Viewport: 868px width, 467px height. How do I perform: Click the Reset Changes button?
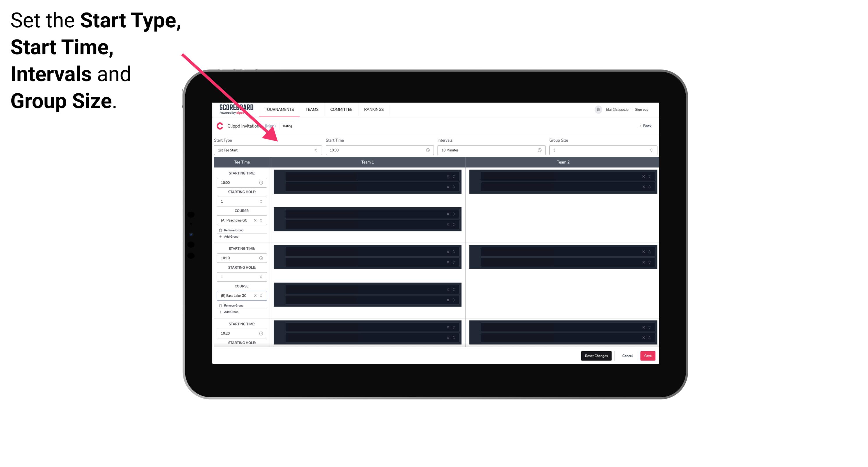point(596,355)
